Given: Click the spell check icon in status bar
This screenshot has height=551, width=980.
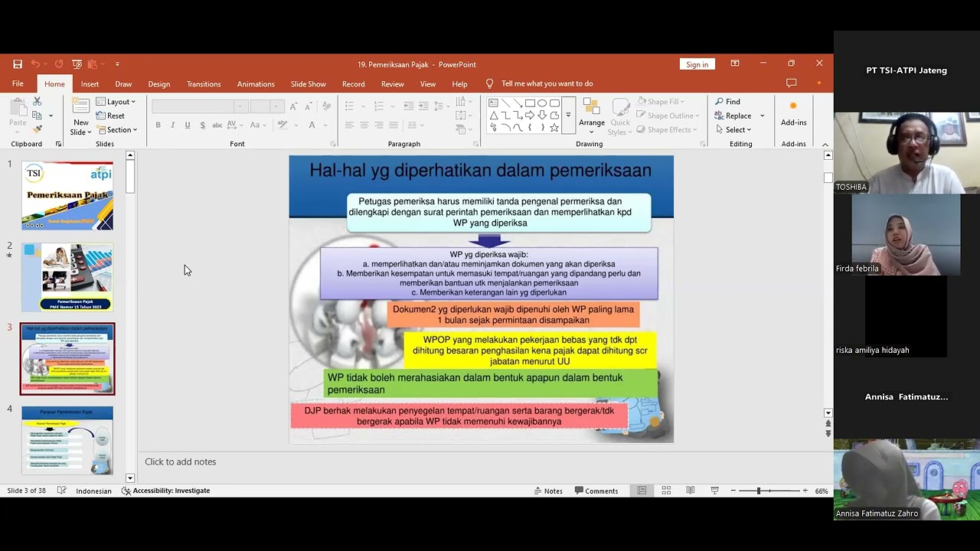Looking at the screenshot, I should [x=62, y=491].
